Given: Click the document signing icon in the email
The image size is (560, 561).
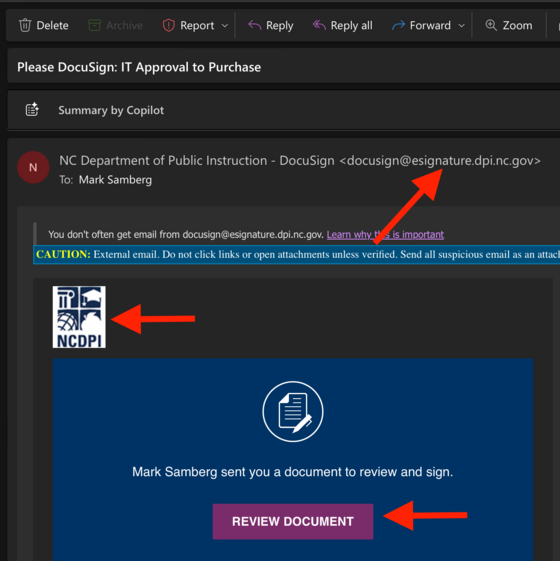Looking at the screenshot, I should click(x=293, y=411).
